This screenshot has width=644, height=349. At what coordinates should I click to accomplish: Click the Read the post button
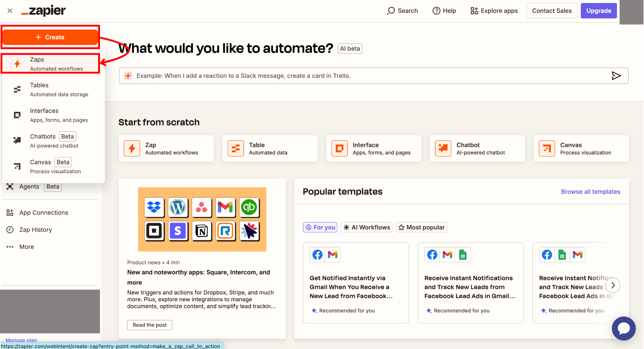pyautogui.click(x=150, y=325)
